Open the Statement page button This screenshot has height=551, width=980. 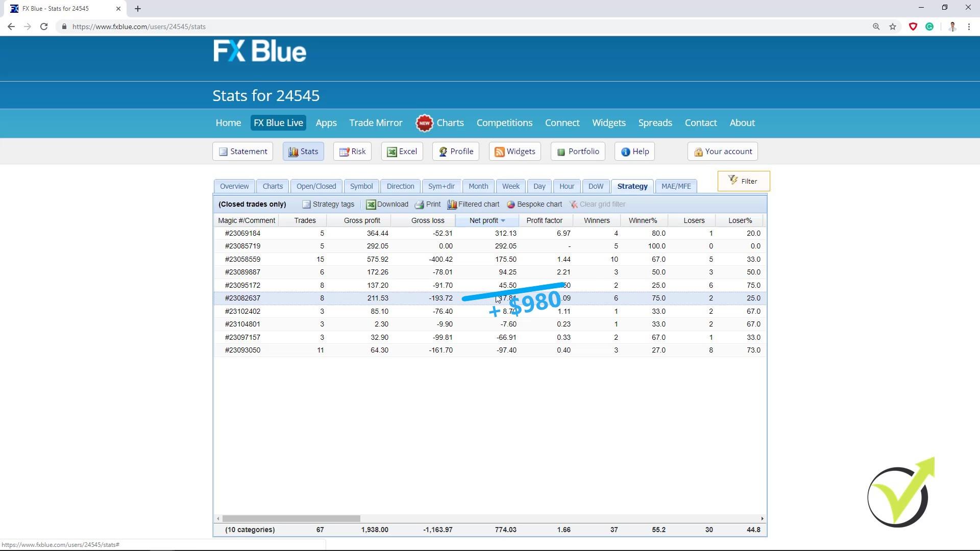click(x=242, y=152)
